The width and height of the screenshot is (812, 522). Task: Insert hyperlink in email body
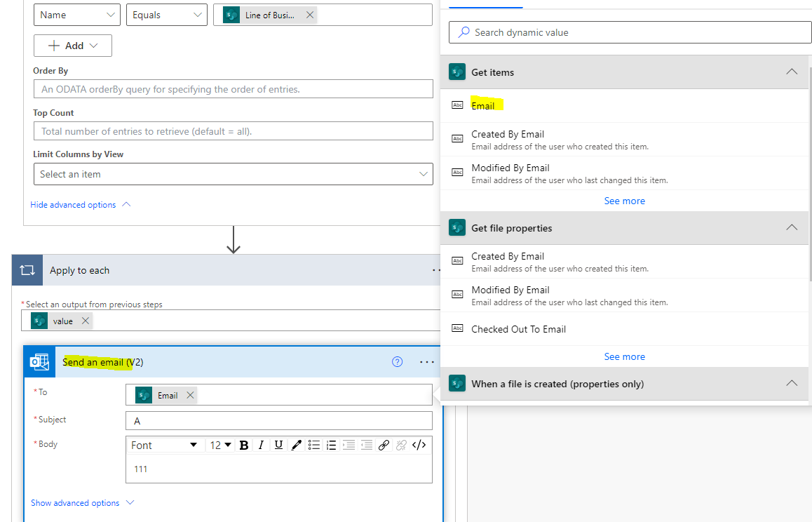[x=384, y=446]
